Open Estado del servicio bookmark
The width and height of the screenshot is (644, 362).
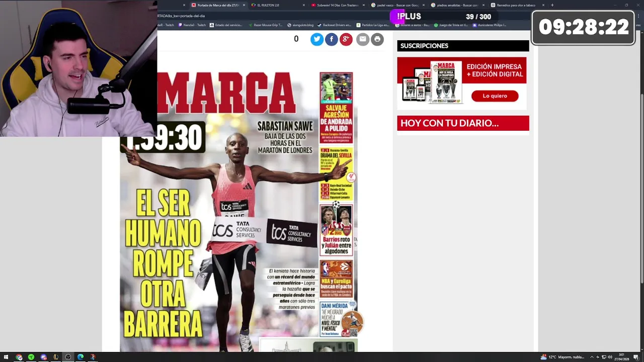click(x=226, y=25)
